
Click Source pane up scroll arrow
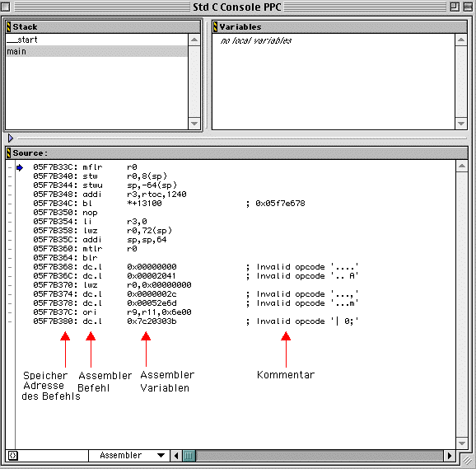tap(462, 166)
